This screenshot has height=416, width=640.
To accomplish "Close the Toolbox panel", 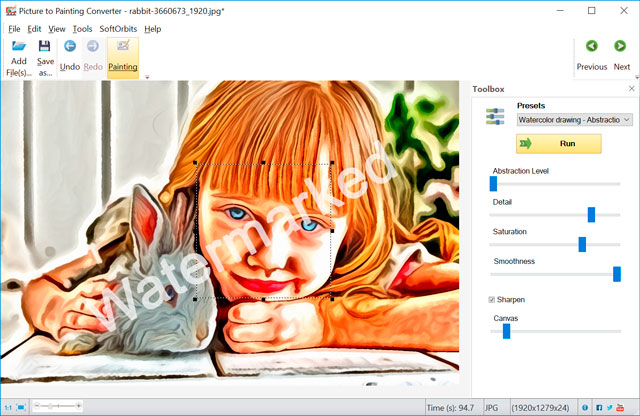I will pos(631,89).
